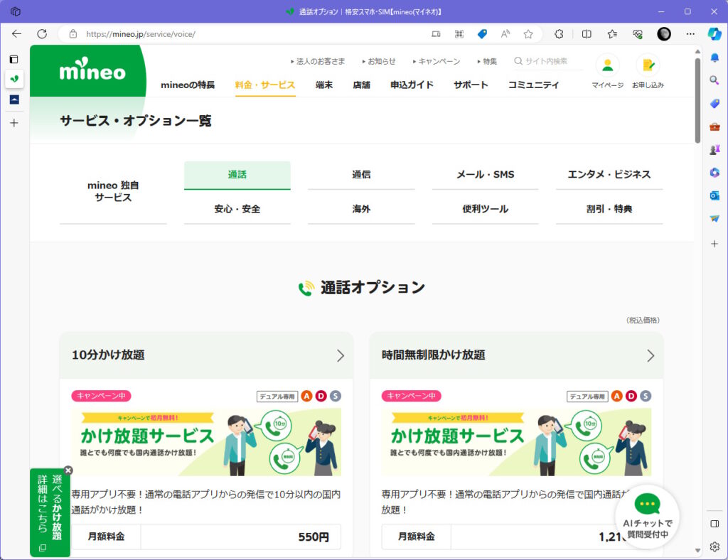Select the 海外 category tab

[361, 209]
